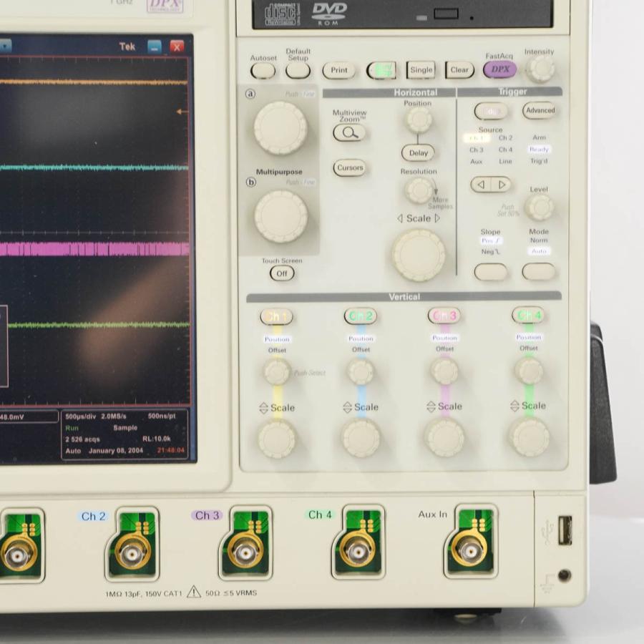Viewport: 644px width, 644px height.
Task: Toggle the green Run/Stop button
Action: tap(381, 70)
